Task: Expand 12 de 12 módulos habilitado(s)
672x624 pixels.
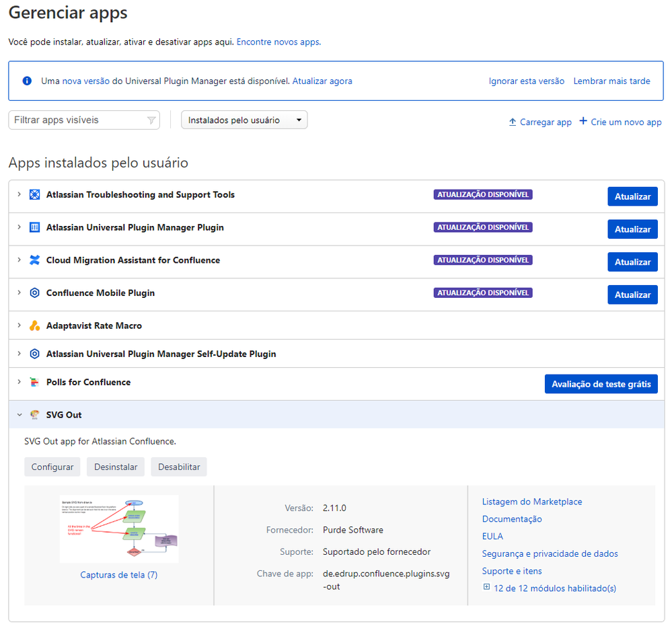Action: tap(554, 588)
